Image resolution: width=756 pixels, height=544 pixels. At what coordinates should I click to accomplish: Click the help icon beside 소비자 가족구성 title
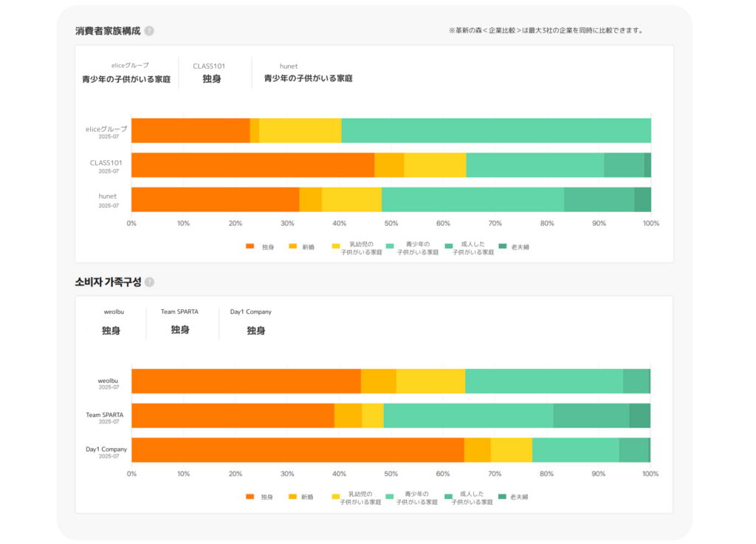(x=149, y=282)
